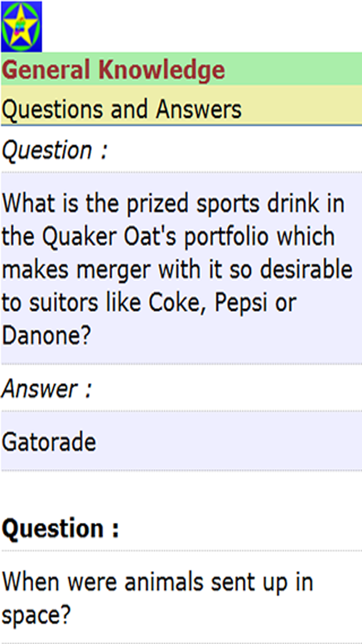
Task: Click the italic Question label
Action: [x=54, y=150]
